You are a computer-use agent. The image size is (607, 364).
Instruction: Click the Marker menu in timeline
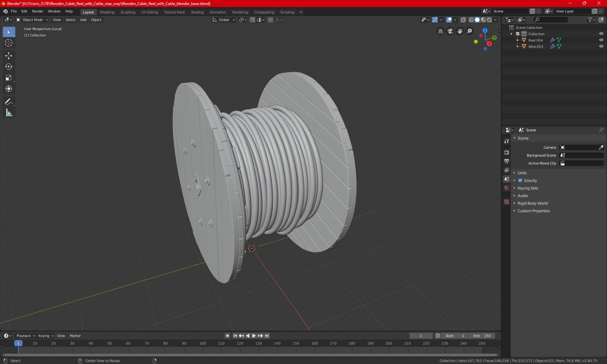pos(75,336)
